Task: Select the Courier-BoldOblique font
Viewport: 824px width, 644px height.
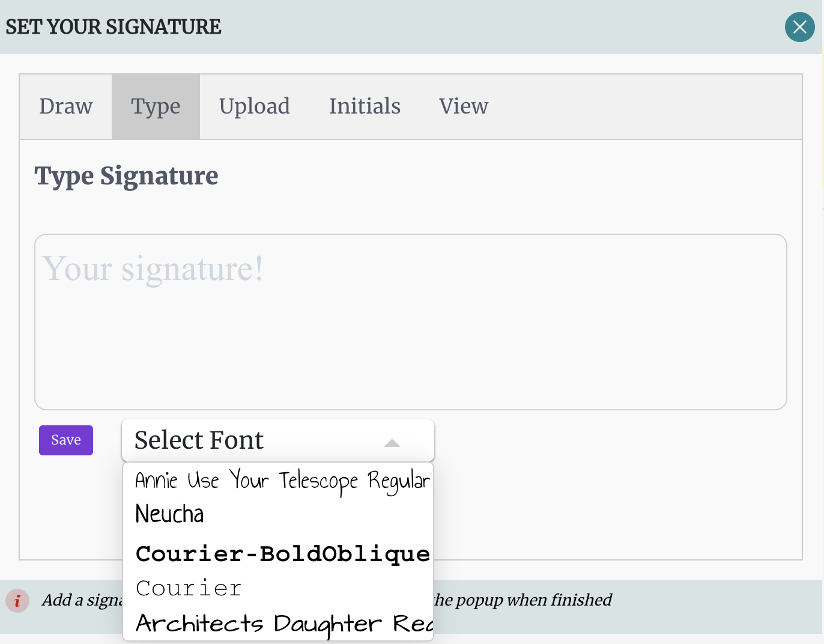Action: point(278,553)
